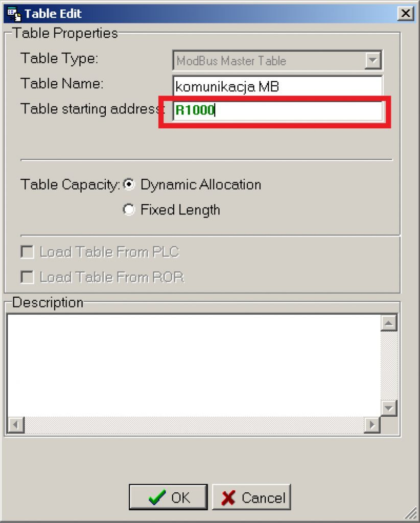This screenshot has height=523, width=420.
Task: Close the Table Edit dialog
Action: point(406,13)
